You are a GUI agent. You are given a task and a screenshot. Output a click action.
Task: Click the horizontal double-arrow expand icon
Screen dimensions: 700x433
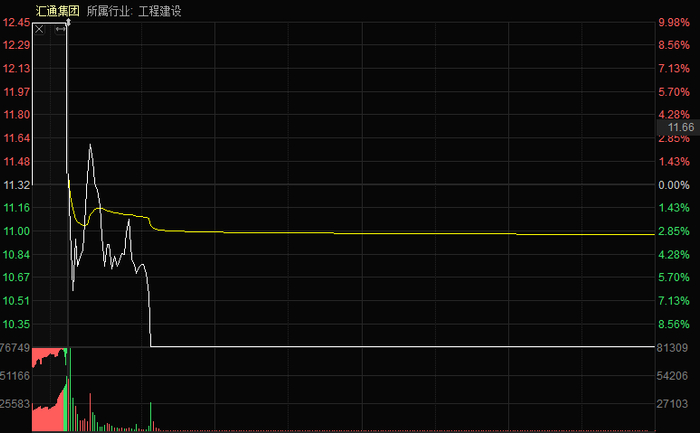pos(60,29)
